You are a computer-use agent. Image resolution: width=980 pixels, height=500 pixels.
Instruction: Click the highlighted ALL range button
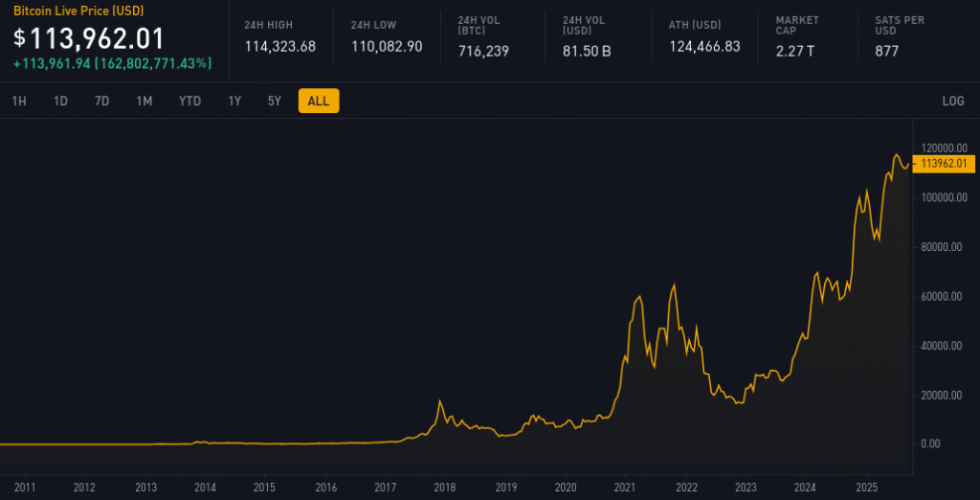319,101
